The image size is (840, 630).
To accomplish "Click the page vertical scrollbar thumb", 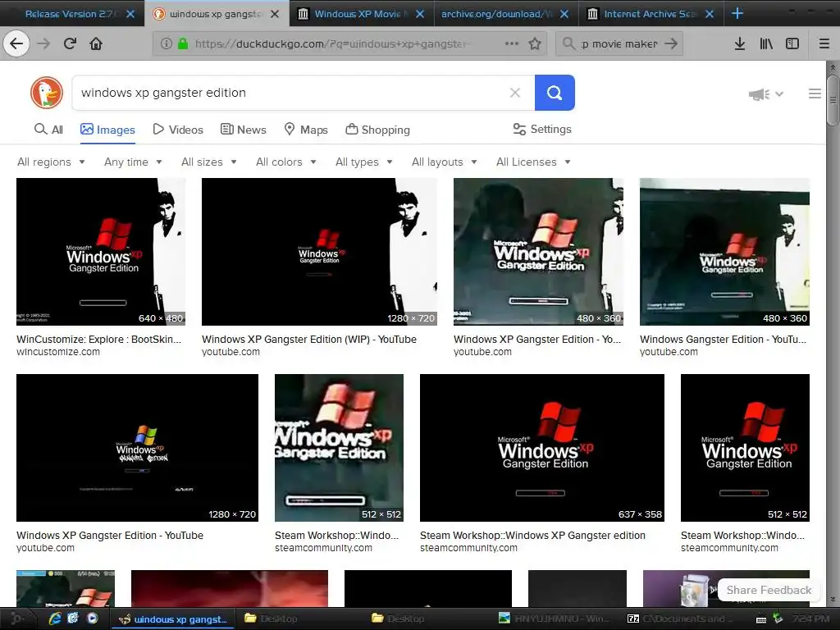I will pos(833,99).
